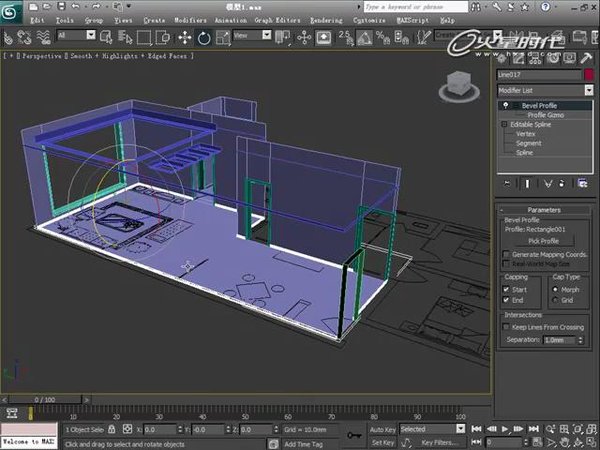600x450 pixels.
Task: Click the key icon for Set Keys
Action: 353,435
